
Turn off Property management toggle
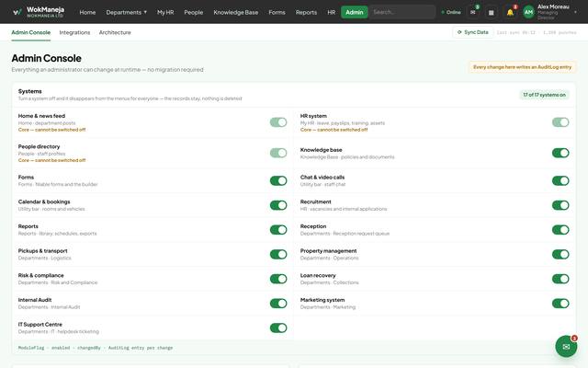point(560,254)
